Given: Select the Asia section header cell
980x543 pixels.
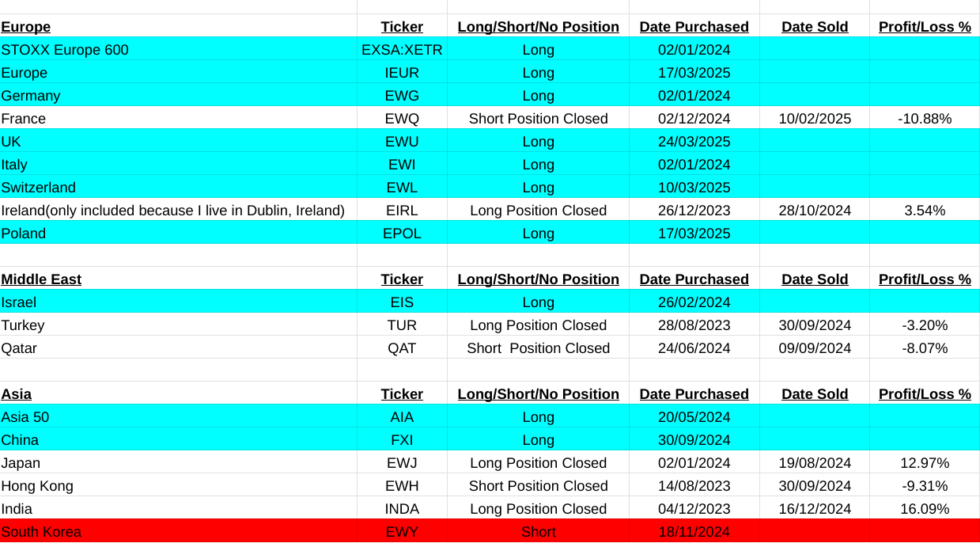Looking at the screenshot, I should 17,394.
